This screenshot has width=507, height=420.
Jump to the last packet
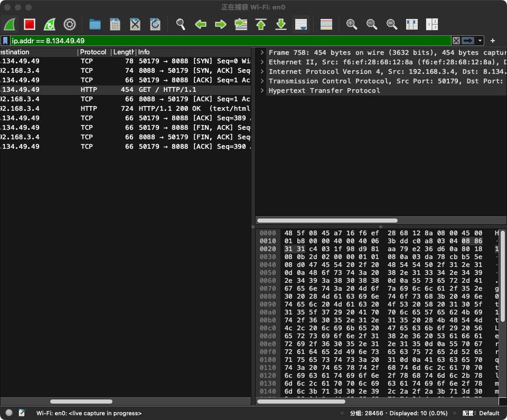click(x=281, y=24)
